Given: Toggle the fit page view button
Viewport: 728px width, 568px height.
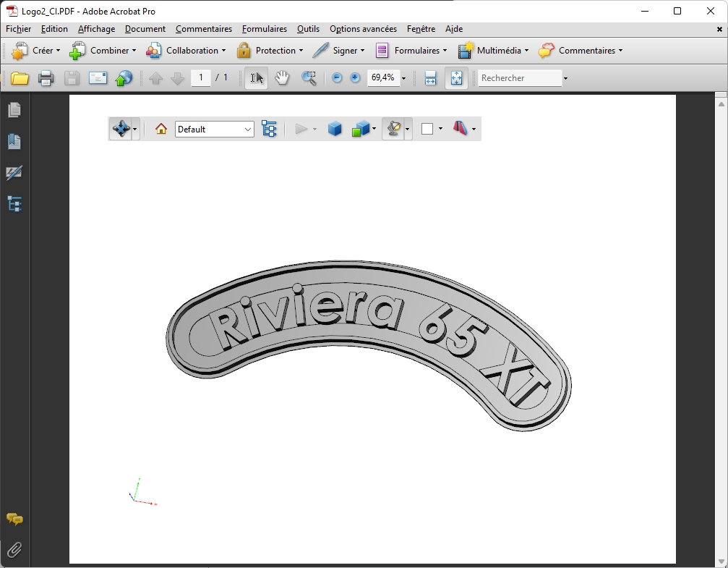Looking at the screenshot, I should coord(456,78).
